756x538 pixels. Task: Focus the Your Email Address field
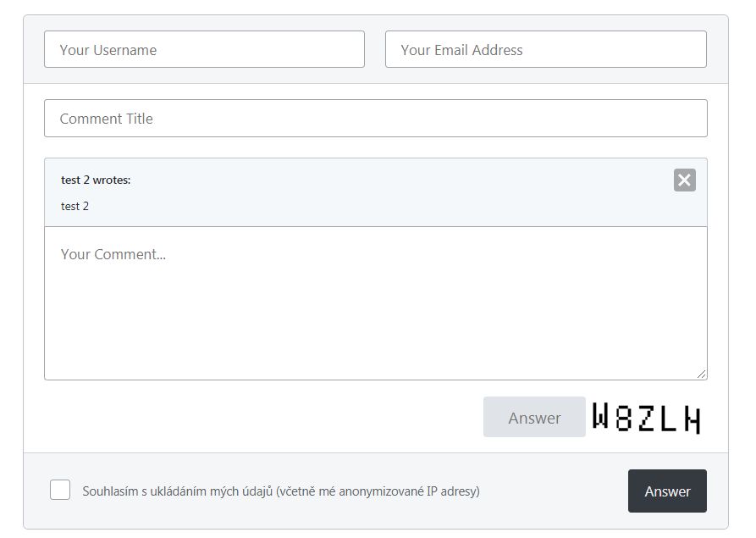pyautogui.click(x=545, y=50)
